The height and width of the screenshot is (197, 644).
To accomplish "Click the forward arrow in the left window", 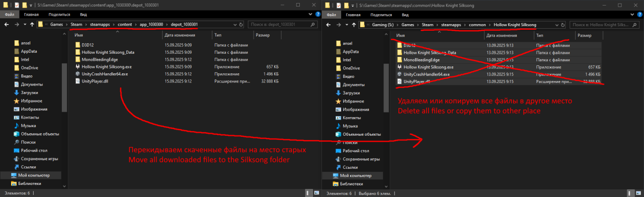I will pos(17,24).
